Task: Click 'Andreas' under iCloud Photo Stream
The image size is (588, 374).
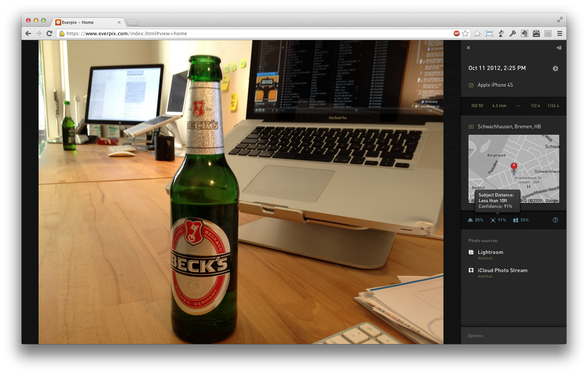Action: 485,277
